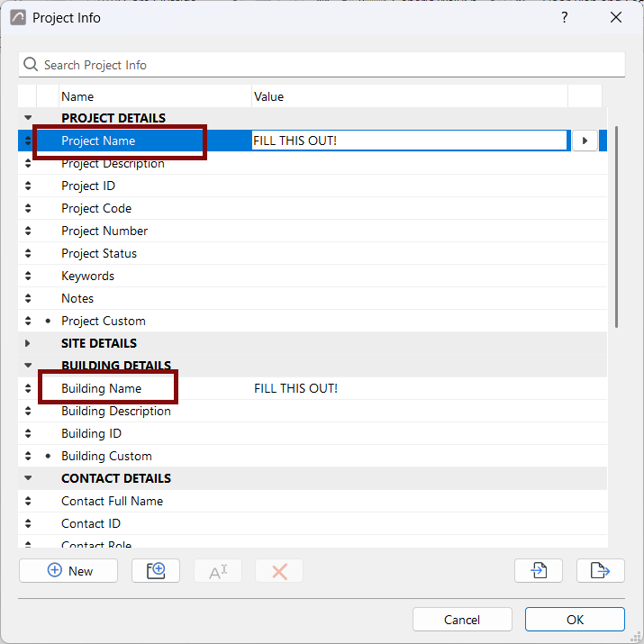The height and width of the screenshot is (644, 644).
Task: Click the reorder handle of Project ID row
Action: tap(28, 186)
